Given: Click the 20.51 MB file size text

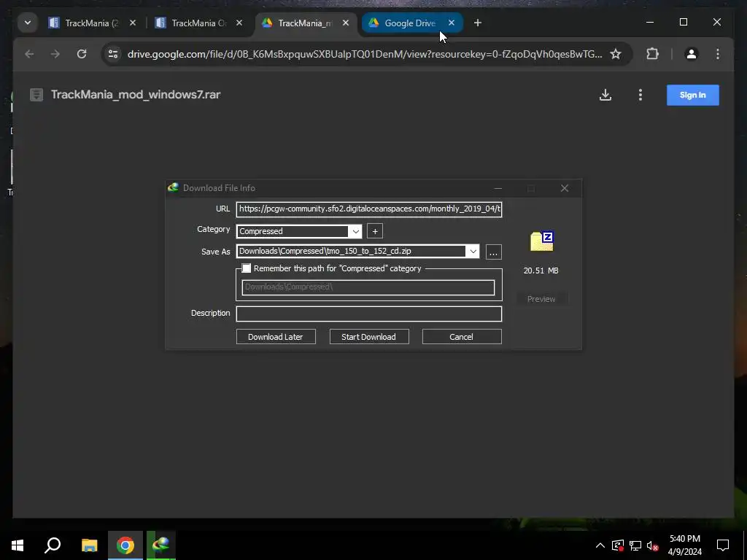Looking at the screenshot, I should coord(541,271).
